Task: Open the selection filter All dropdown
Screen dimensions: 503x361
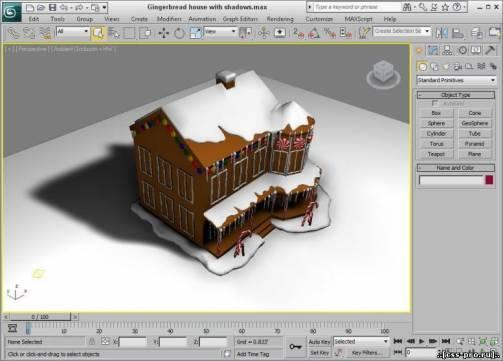Action: pyautogui.click(x=72, y=32)
